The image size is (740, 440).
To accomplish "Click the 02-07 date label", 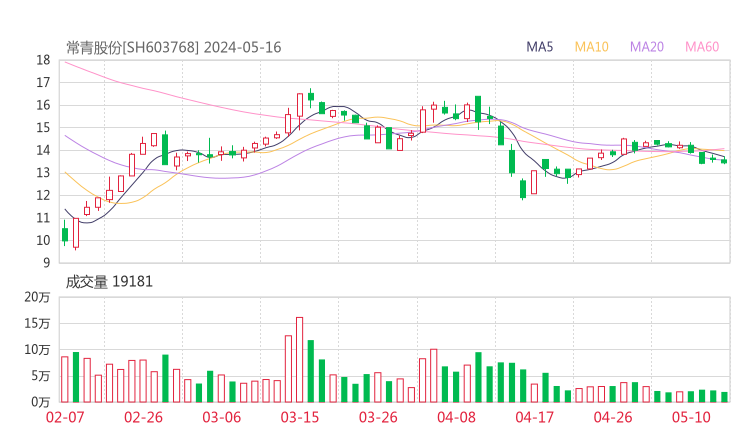I will (65, 417).
